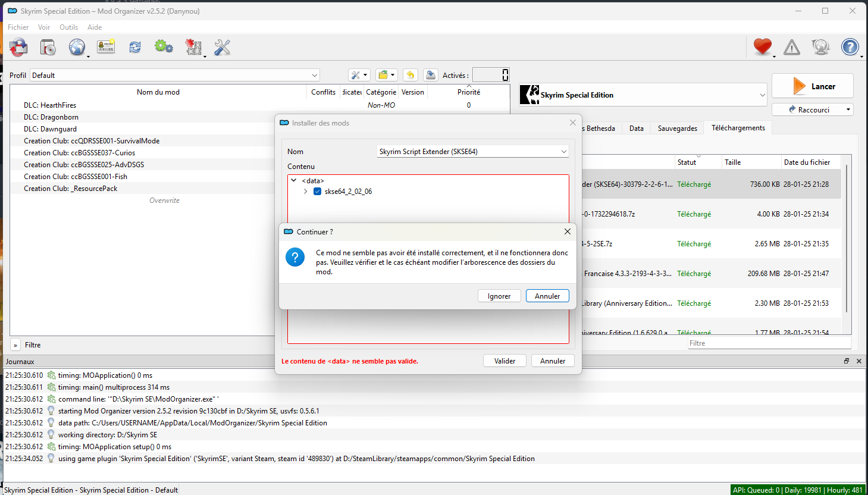This screenshot has width=868, height=495.
Task: Undock the Journaux panel with float icon
Action: pos(847,361)
